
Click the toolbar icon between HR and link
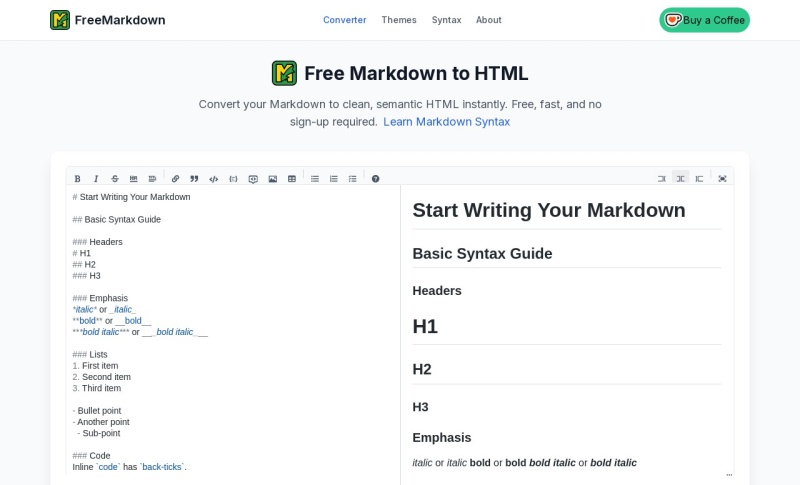click(x=152, y=178)
